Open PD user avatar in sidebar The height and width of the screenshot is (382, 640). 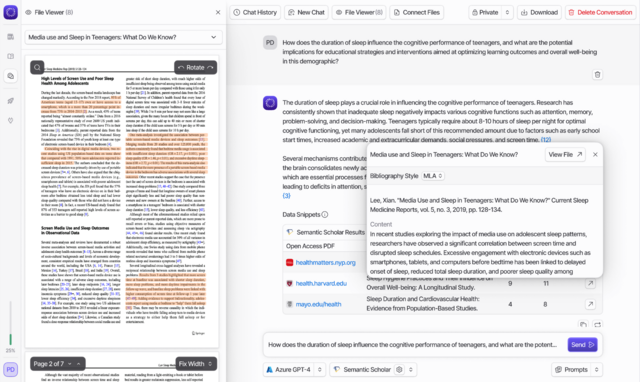click(11, 370)
